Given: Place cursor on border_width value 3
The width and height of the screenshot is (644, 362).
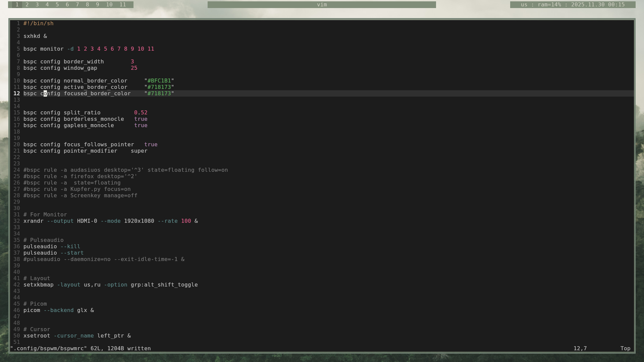Looking at the screenshot, I should [132, 62].
